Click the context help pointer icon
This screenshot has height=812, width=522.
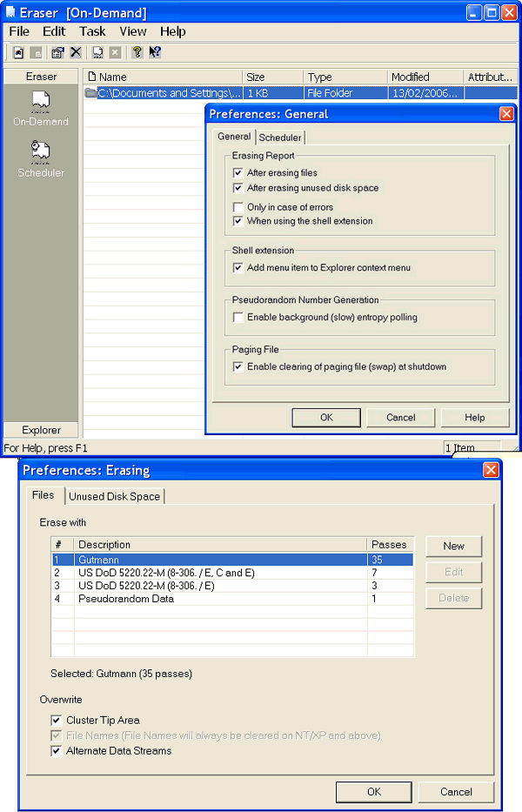tap(155, 52)
